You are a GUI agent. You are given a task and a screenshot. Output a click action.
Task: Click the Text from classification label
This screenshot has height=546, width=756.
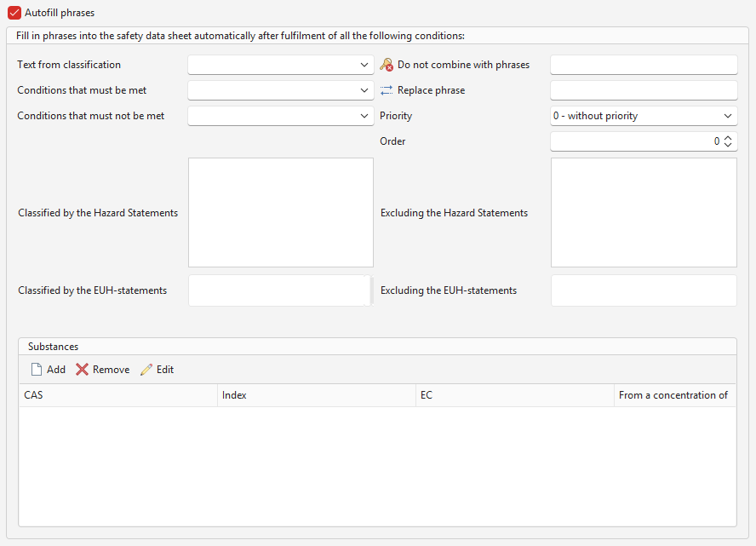point(69,65)
